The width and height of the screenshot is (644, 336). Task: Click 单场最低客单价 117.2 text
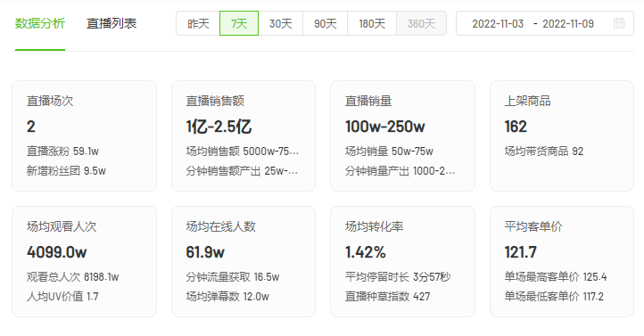tap(554, 296)
